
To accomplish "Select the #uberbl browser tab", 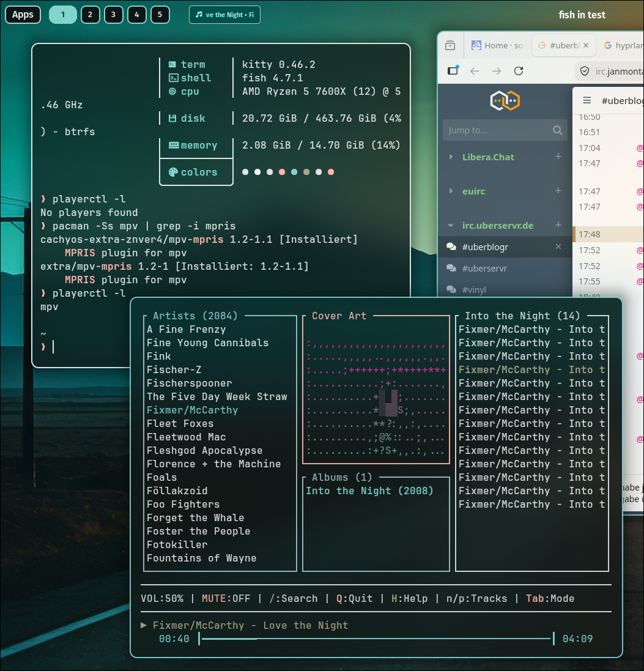I will pyautogui.click(x=563, y=45).
